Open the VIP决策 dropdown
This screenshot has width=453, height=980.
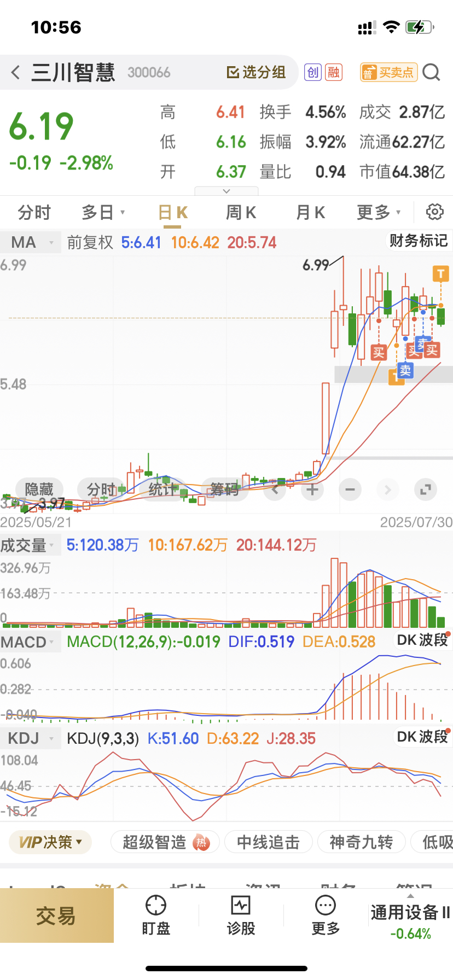pos(50,842)
